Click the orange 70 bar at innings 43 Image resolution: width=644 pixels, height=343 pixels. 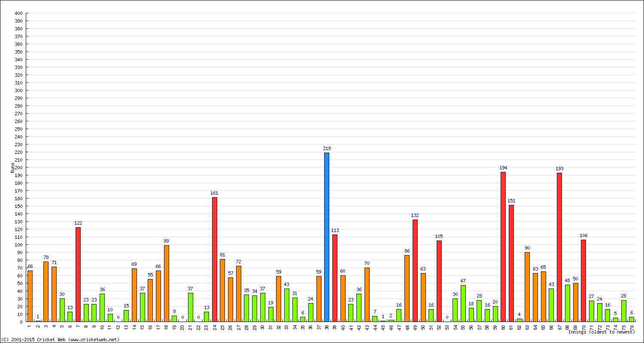367,295
